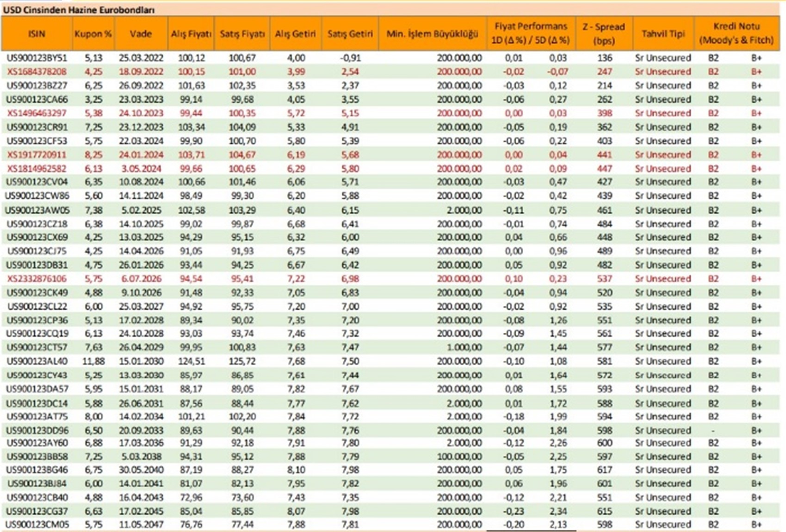The width and height of the screenshot is (786, 532).
Task: Click ISIN US900123CM05
Action: (x=37, y=525)
